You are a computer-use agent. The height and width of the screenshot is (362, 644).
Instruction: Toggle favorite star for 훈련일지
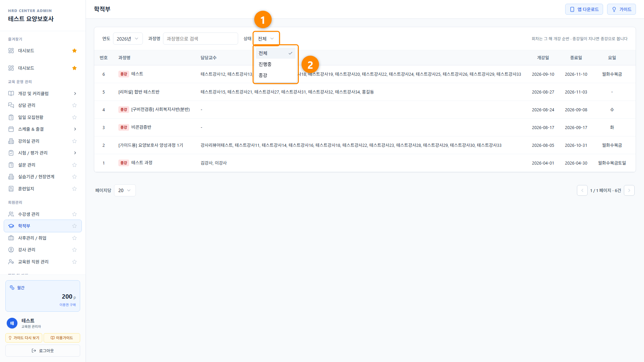(x=74, y=189)
